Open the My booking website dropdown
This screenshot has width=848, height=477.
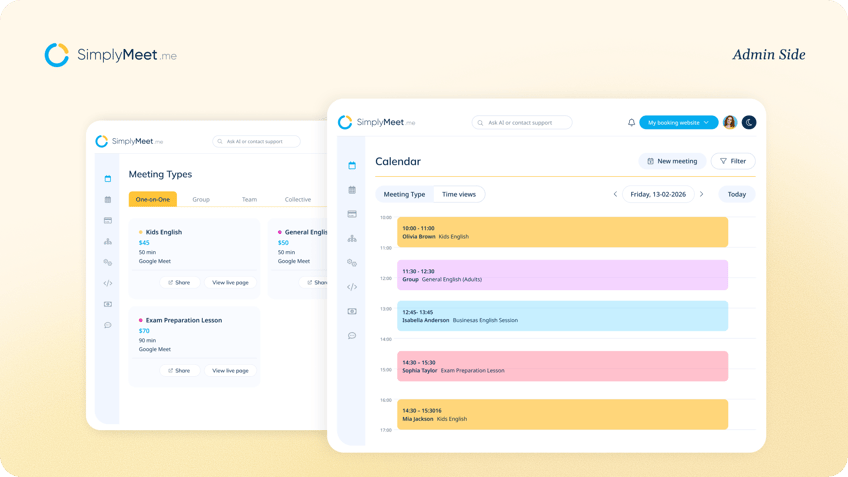tap(678, 123)
